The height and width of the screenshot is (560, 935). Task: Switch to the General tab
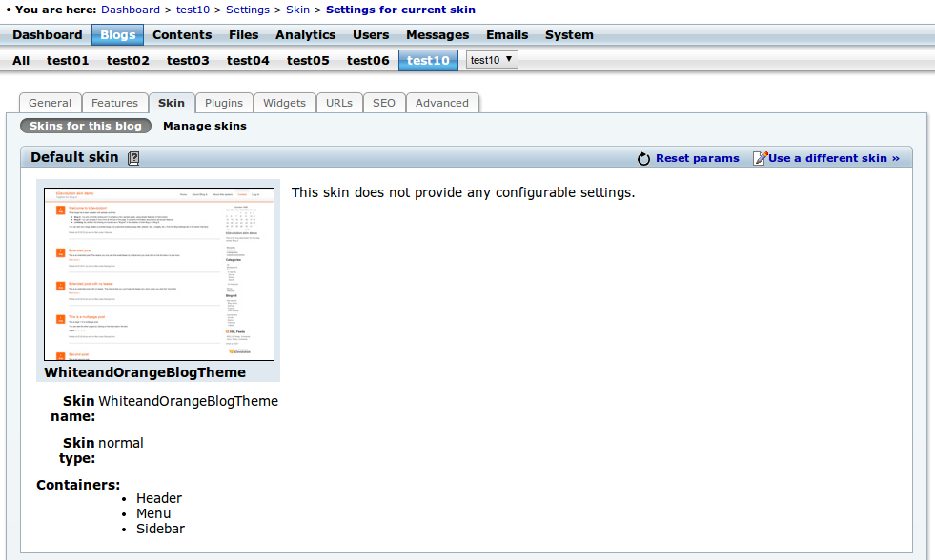pyautogui.click(x=51, y=103)
